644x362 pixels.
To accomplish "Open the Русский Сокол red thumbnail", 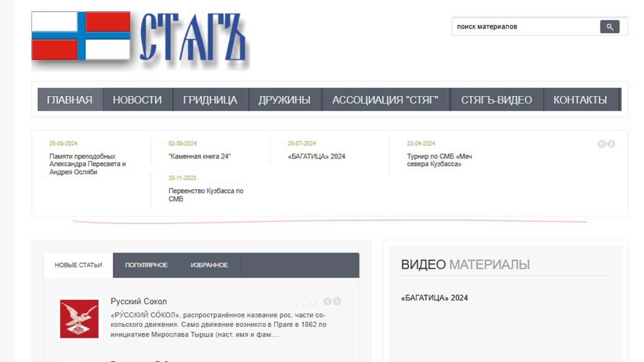I will click(79, 319).
